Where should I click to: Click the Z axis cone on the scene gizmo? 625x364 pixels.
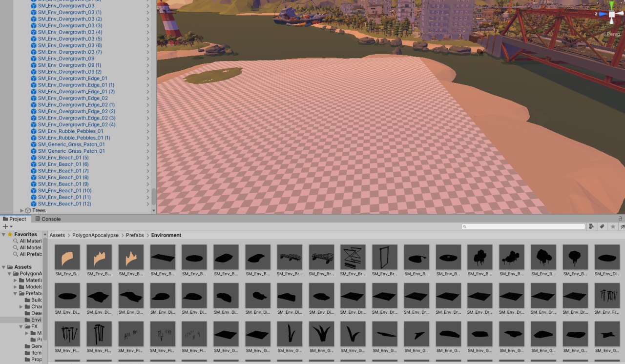click(x=602, y=14)
